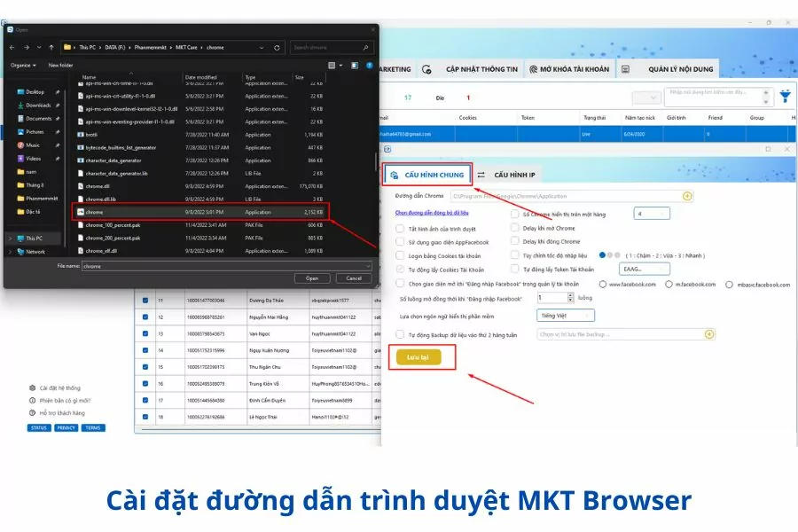The image size is (798, 532).
Task: Check Tự động lấy Token Tài Khoản
Action: (514, 269)
